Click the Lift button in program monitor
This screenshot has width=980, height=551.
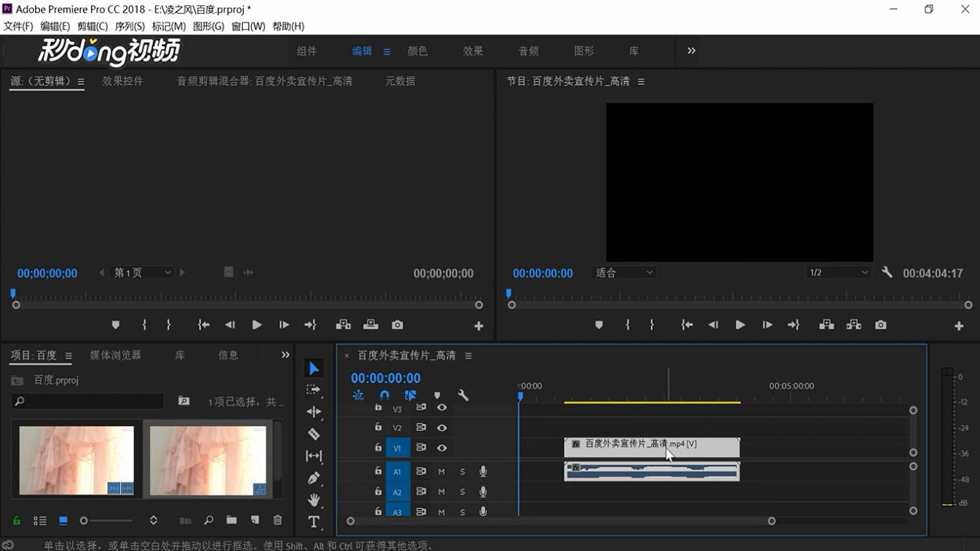pyautogui.click(x=826, y=325)
